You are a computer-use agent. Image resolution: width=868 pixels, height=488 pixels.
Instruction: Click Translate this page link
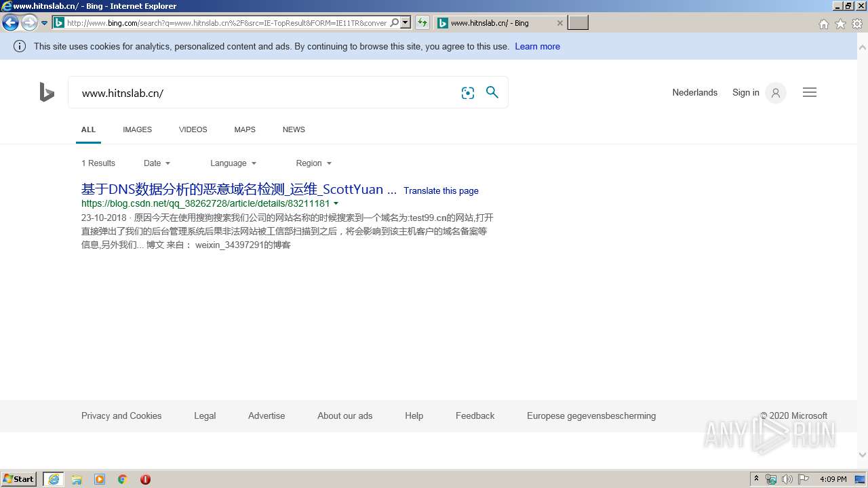(x=441, y=190)
